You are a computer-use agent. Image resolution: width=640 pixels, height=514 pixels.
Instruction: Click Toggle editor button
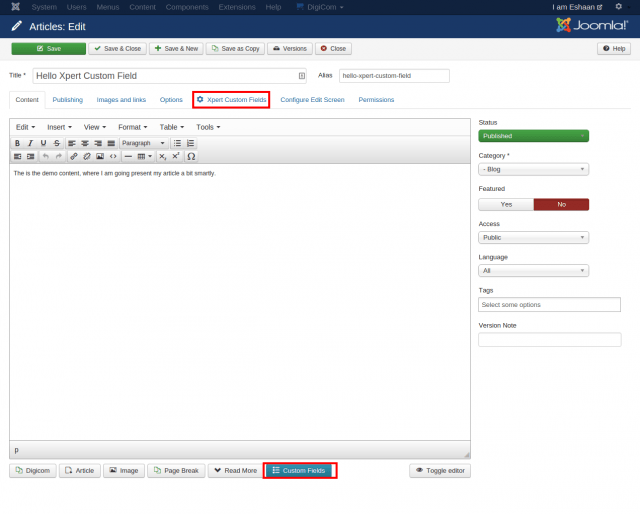(440, 471)
